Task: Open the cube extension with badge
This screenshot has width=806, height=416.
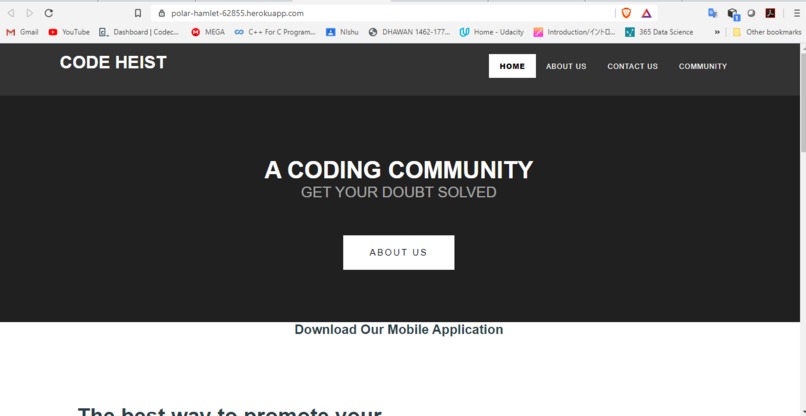Action: pos(733,14)
